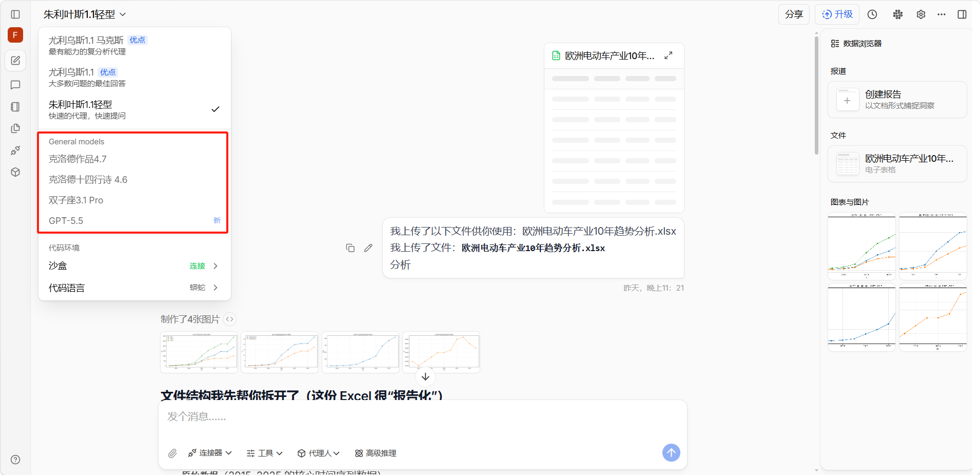Select the 尤利乌斯1.1 马克斯 model

pyautogui.click(x=133, y=45)
